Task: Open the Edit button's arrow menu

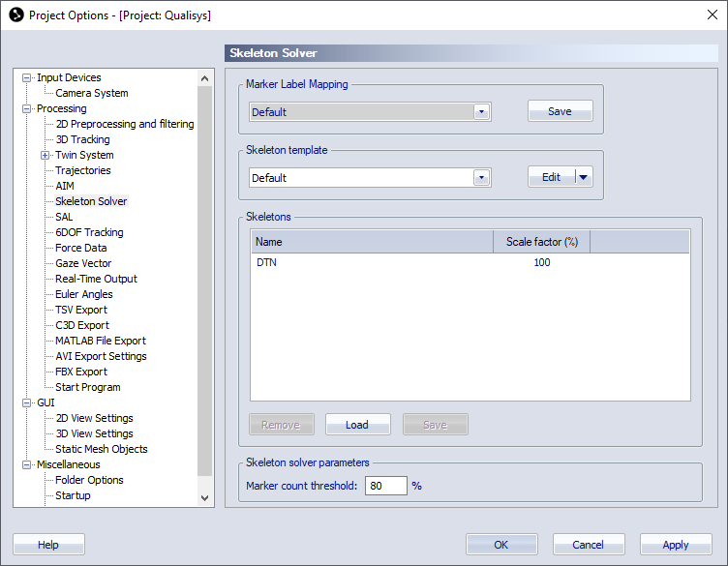Action: 584,177
